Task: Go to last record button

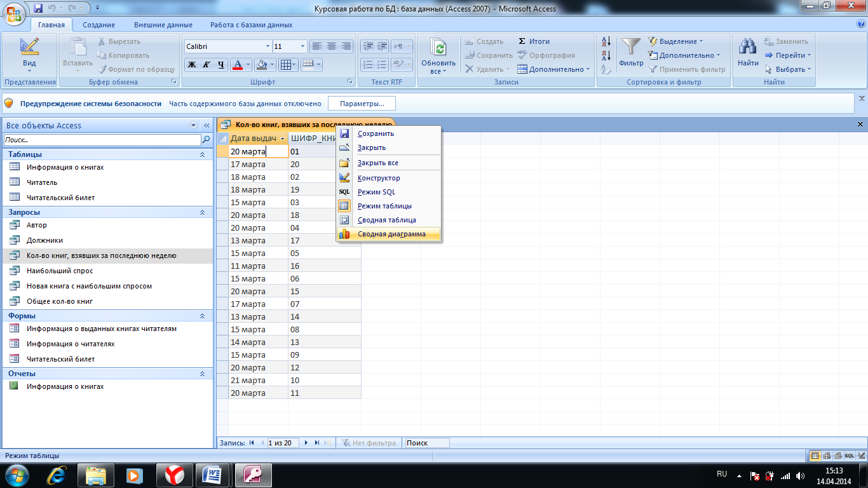Action: (x=316, y=443)
